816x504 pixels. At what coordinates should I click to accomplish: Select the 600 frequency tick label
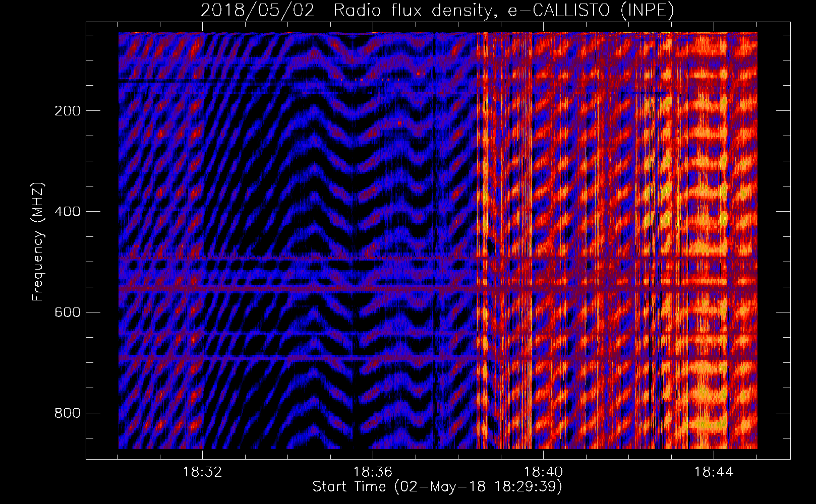(x=68, y=312)
